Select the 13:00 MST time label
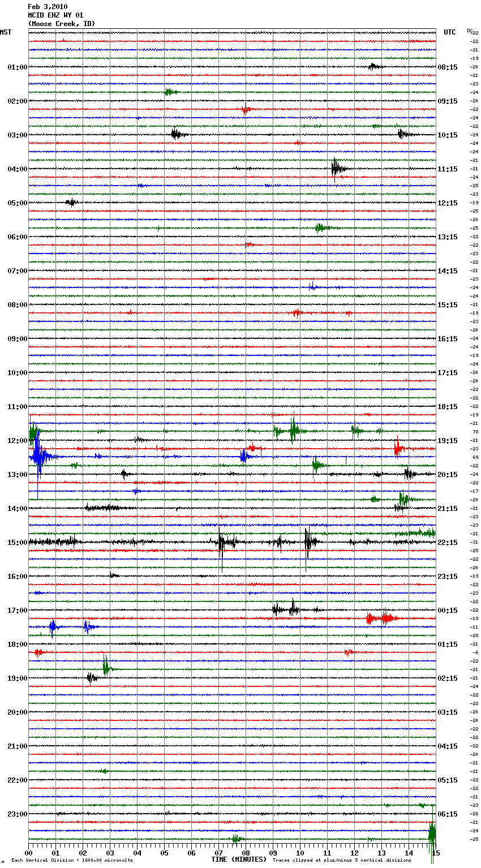This screenshot has width=481, height=868. 17,475
